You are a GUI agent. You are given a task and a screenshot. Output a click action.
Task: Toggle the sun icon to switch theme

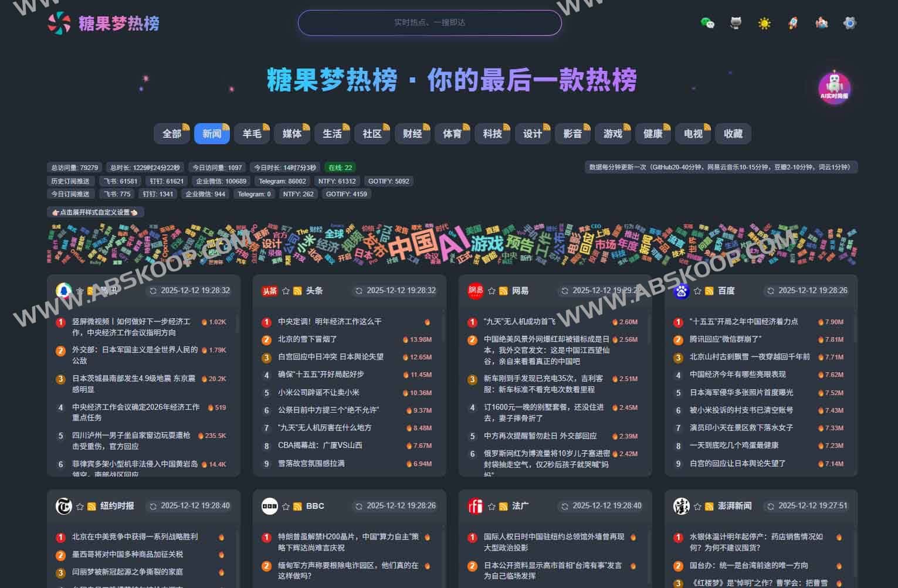click(x=764, y=23)
